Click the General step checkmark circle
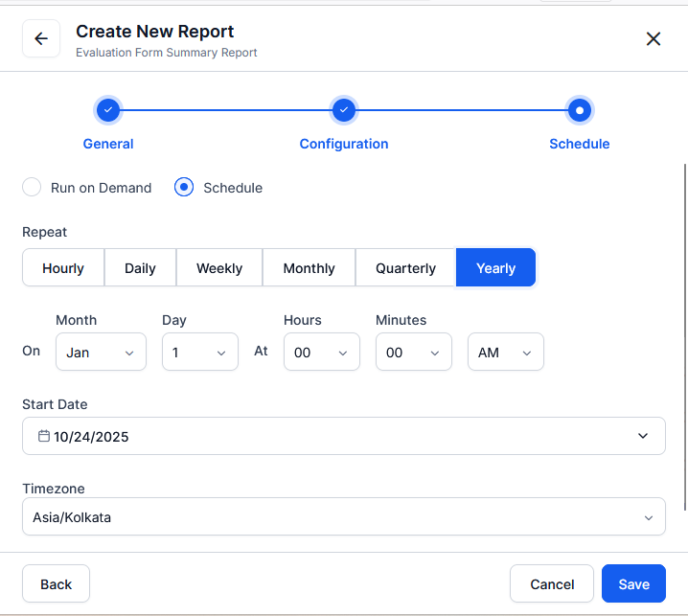 coord(108,110)
